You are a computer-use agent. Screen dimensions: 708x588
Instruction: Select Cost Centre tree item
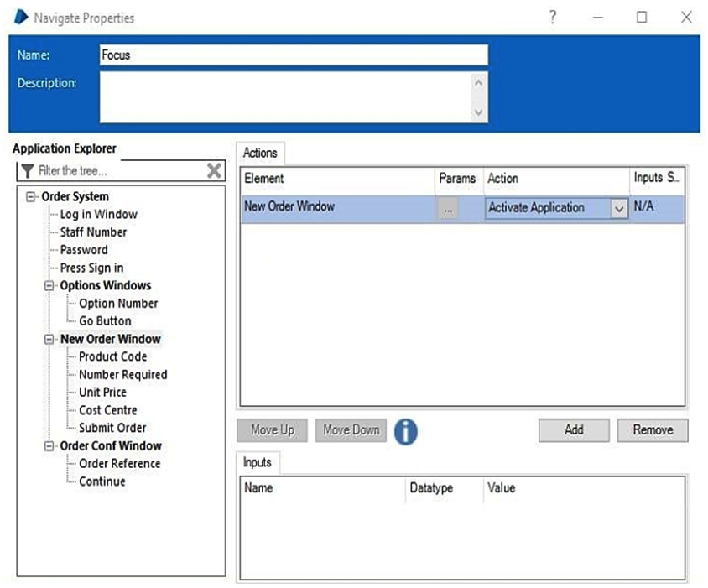(108, 410)
